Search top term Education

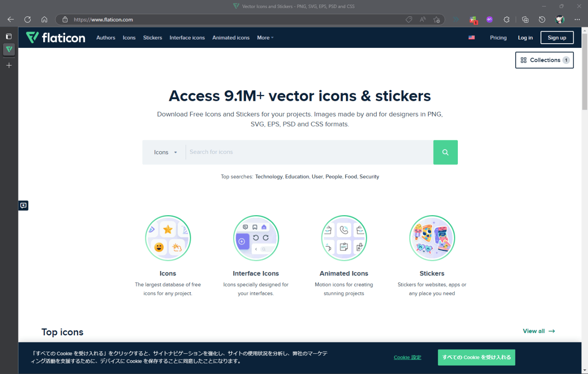297,176
